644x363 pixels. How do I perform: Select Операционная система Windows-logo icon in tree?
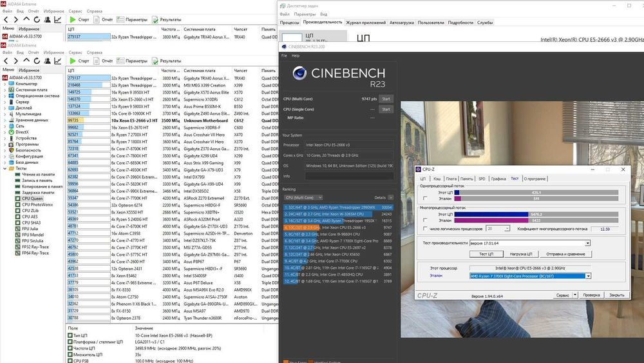coord(12,96)
